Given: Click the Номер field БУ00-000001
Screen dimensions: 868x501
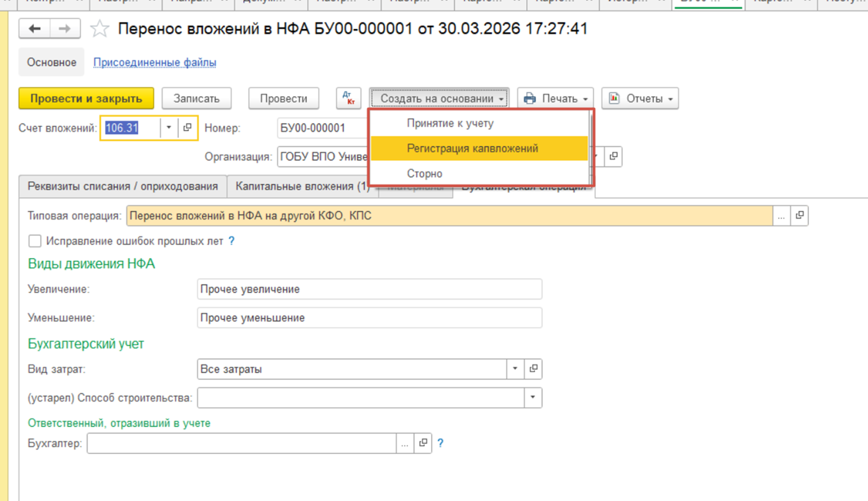Looking at the screenshot, I should pos(323,128).
